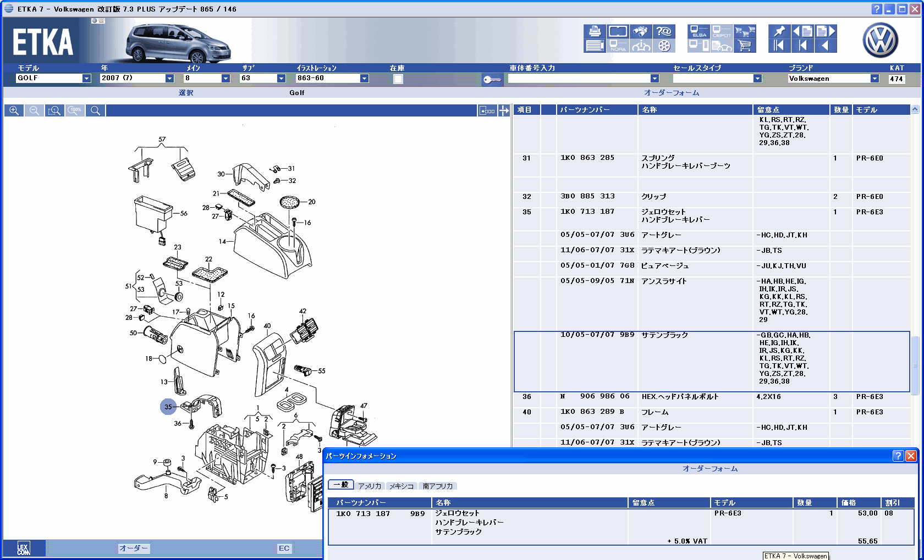924x560 pixels.
Task: Switch to the アメリカ tab
Action: point(370,486)
